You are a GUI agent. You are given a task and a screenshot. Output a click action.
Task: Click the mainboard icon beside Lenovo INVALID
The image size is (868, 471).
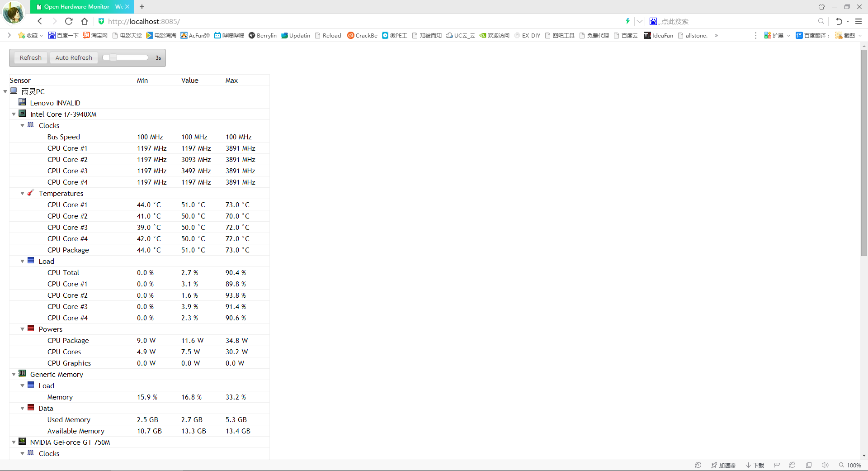[22, 102]
